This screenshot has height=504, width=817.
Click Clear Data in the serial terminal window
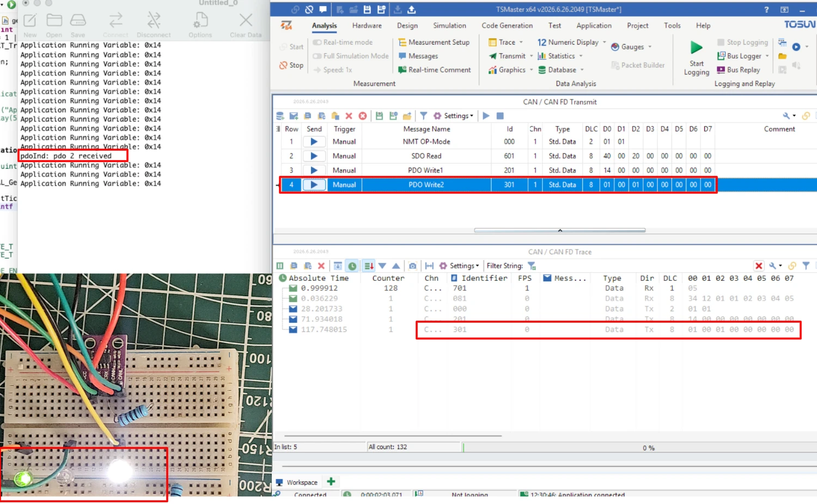tap(246, 26)
